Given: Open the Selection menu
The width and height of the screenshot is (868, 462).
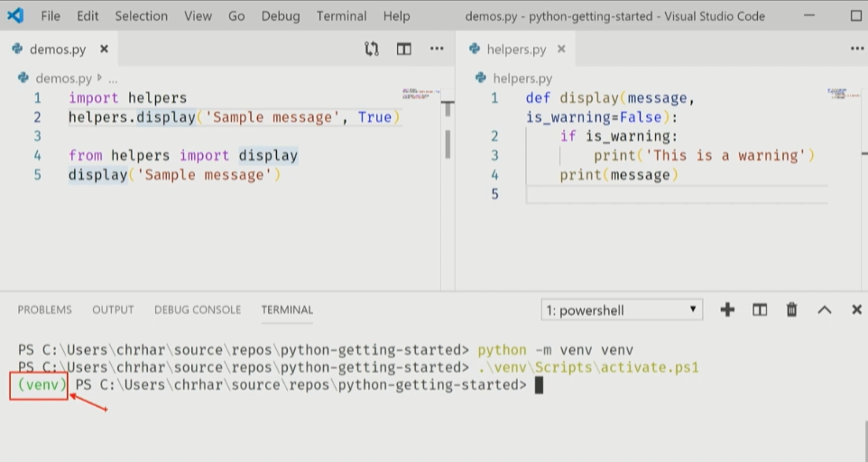Looking at the screenshot, I should (141, 16).
